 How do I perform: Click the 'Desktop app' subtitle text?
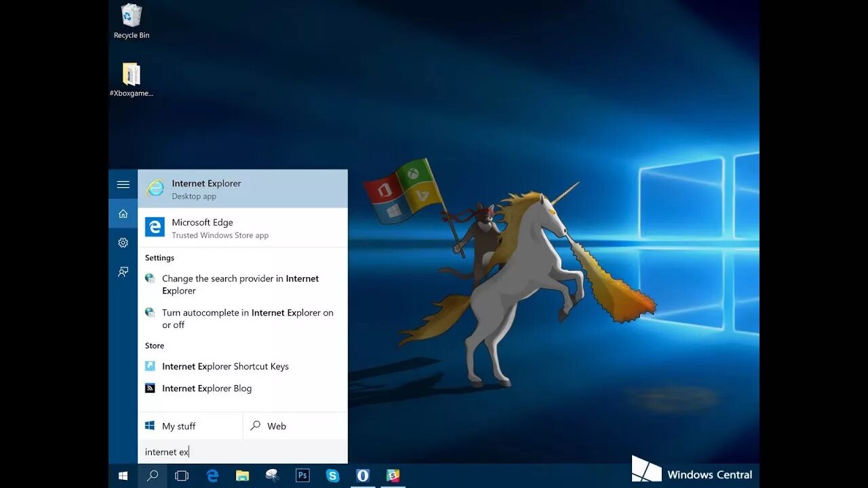(x=194, y=197)
